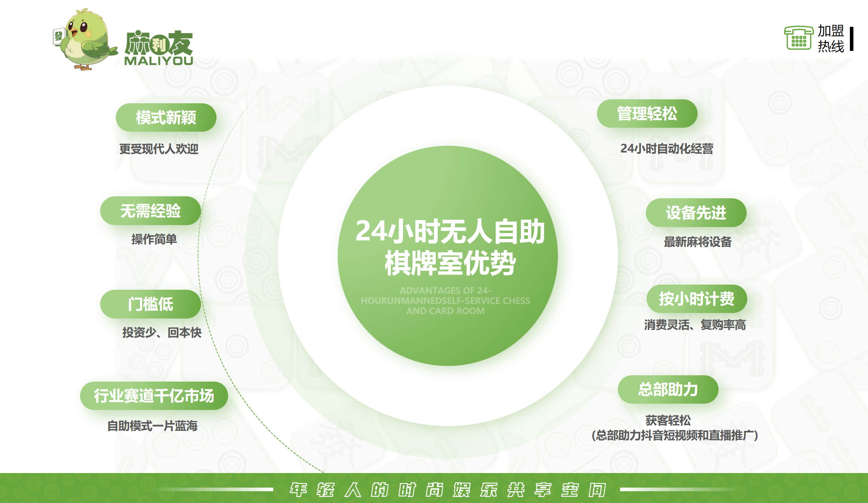
Task: Click the 自助模式一片蓝海 caption
Action: click(x=152, y=426)
